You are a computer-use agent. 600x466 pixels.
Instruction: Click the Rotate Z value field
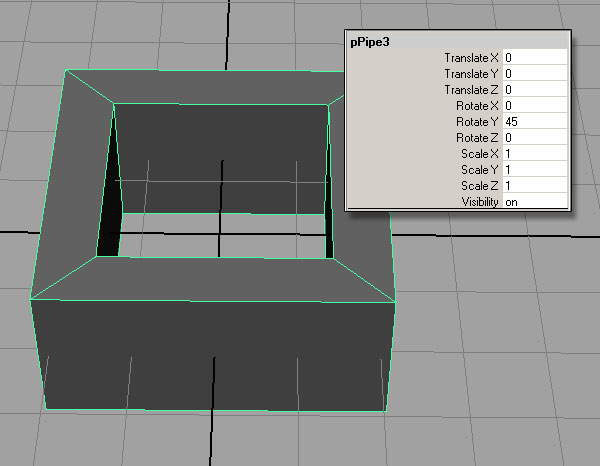535,138
